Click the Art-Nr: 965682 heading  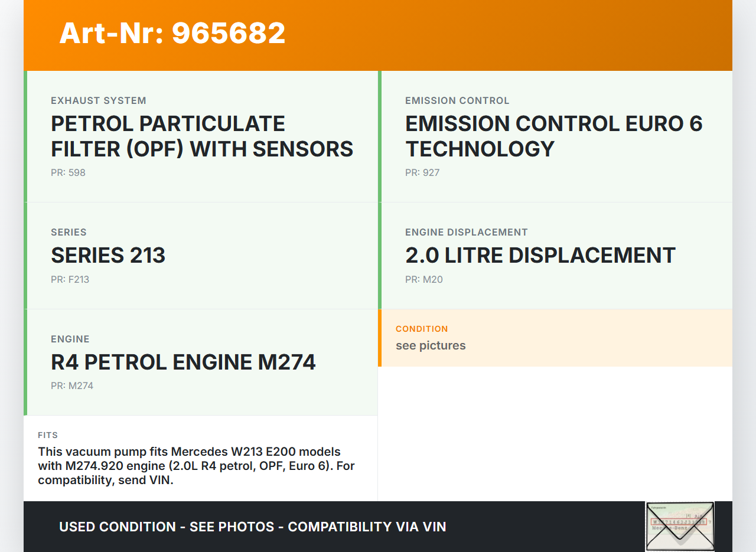pos(172,33)
